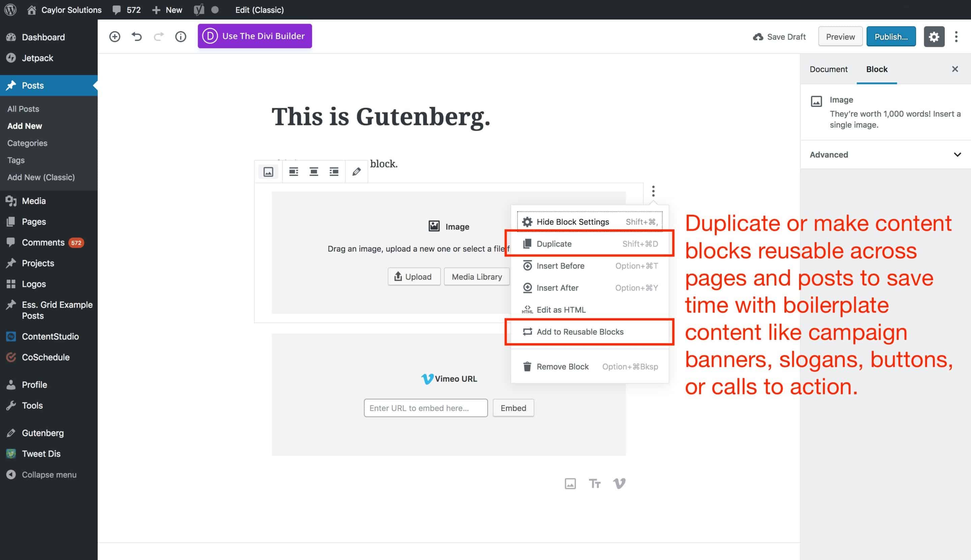Preview the post
971x560 pixels.
[x=840, y=36]
